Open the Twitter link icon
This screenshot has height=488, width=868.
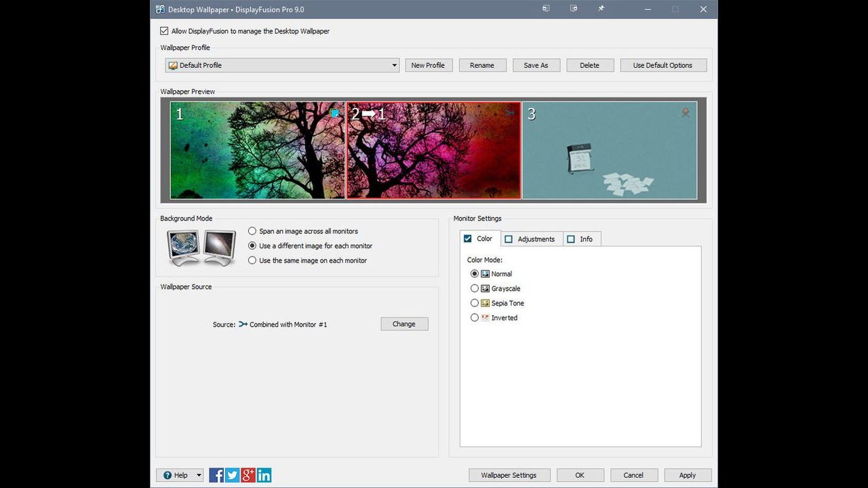232,475
